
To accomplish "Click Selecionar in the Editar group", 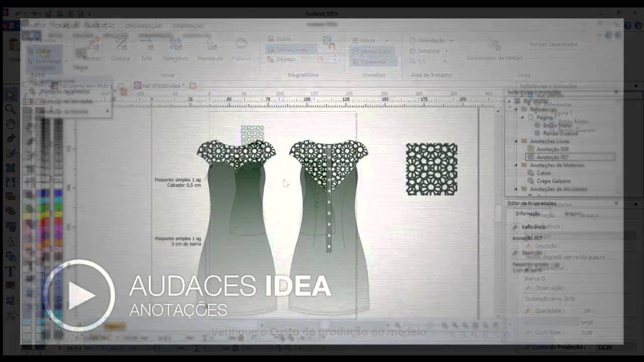I will (44, 61).
